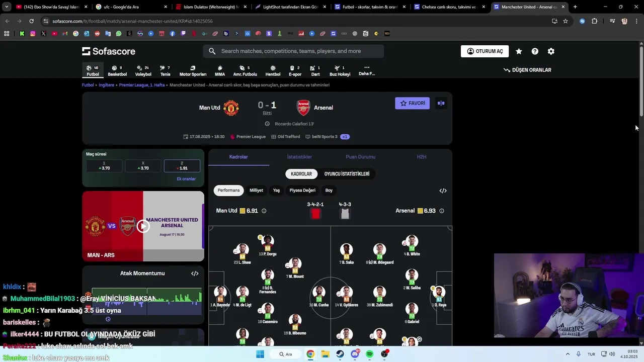Reload the page with refresh button
Viewport: 644px width, 362px height.
(31, 21)
